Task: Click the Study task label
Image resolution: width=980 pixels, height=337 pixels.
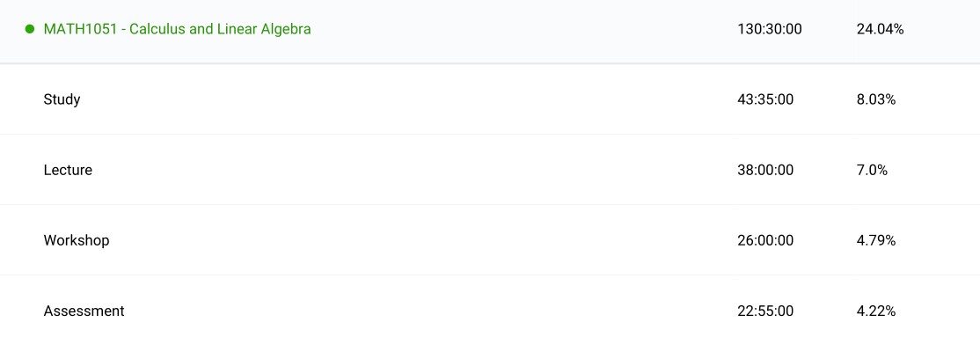Action: click(62, 99)
